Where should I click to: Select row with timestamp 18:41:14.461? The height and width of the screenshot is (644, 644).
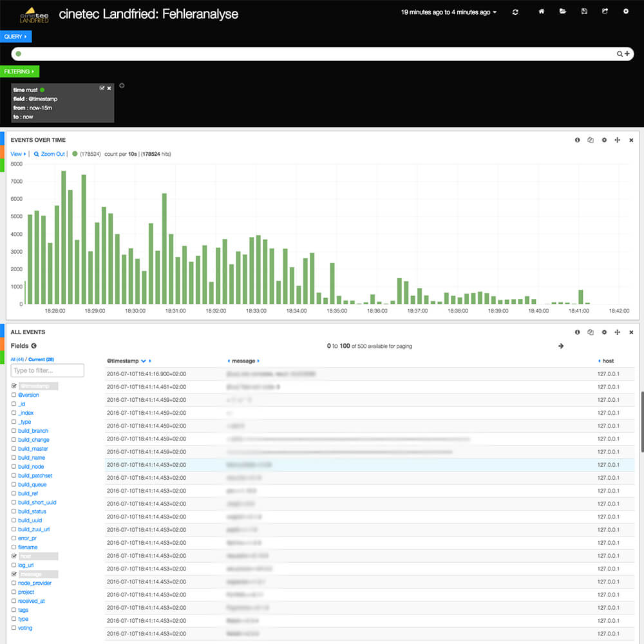coord(370,387)
